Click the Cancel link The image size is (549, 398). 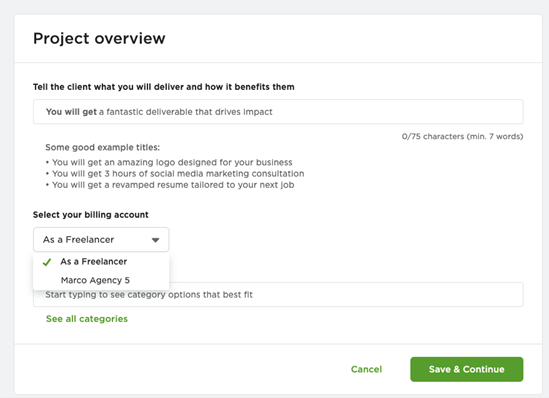366,369
